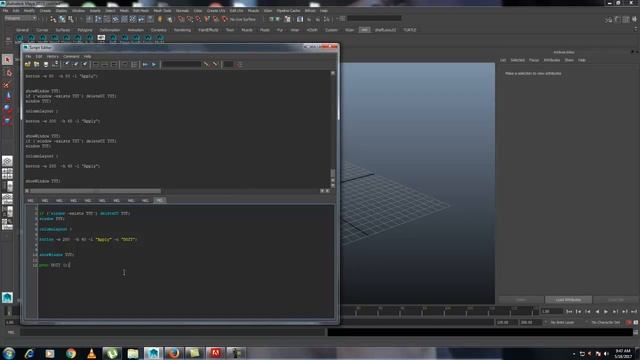Toggle Echo all commands in Script Editor
This screenshot has height=360, width=640.
(125, 64)
